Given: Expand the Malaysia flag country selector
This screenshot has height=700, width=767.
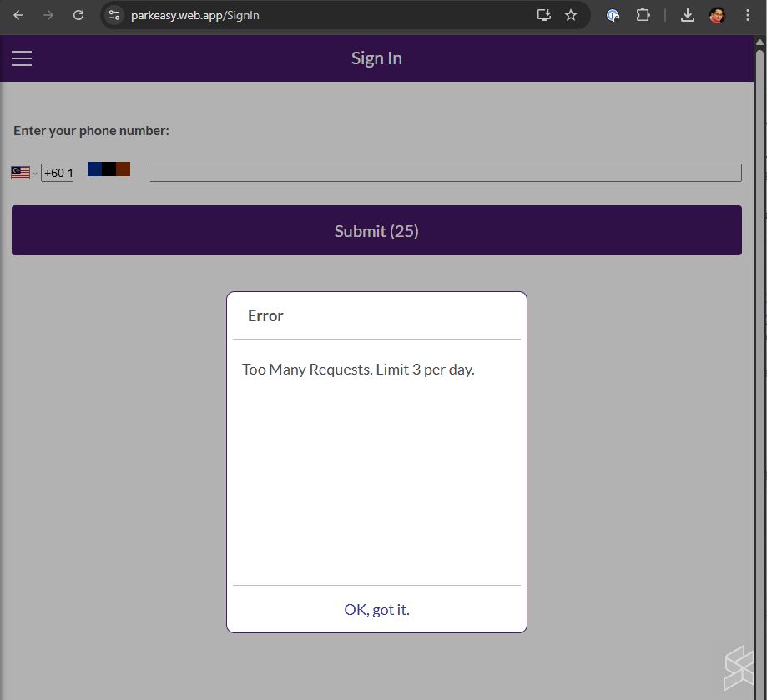Looking at the screenshot, I should pos(23,173).
